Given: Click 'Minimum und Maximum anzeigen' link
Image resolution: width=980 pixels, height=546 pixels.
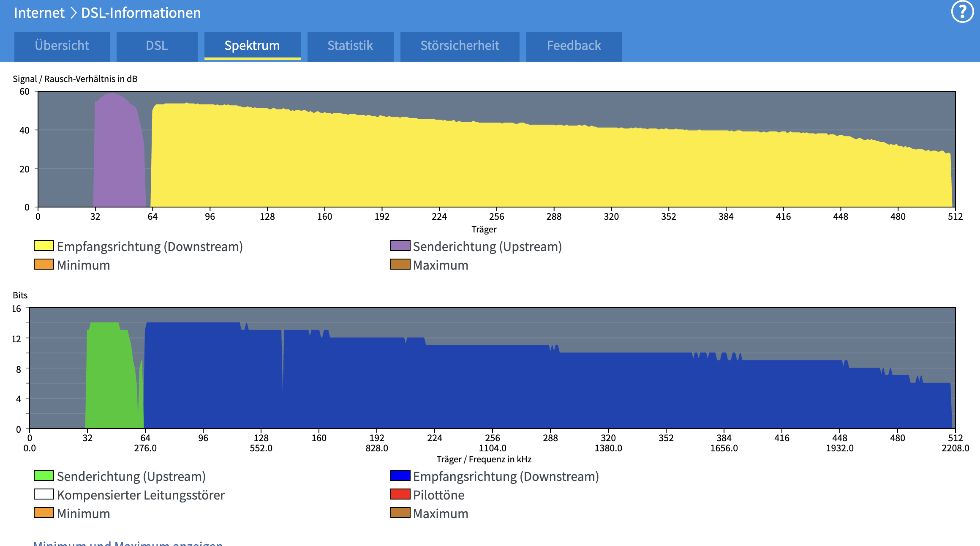Looking at the screenshot, I should [x=128, y=543].
